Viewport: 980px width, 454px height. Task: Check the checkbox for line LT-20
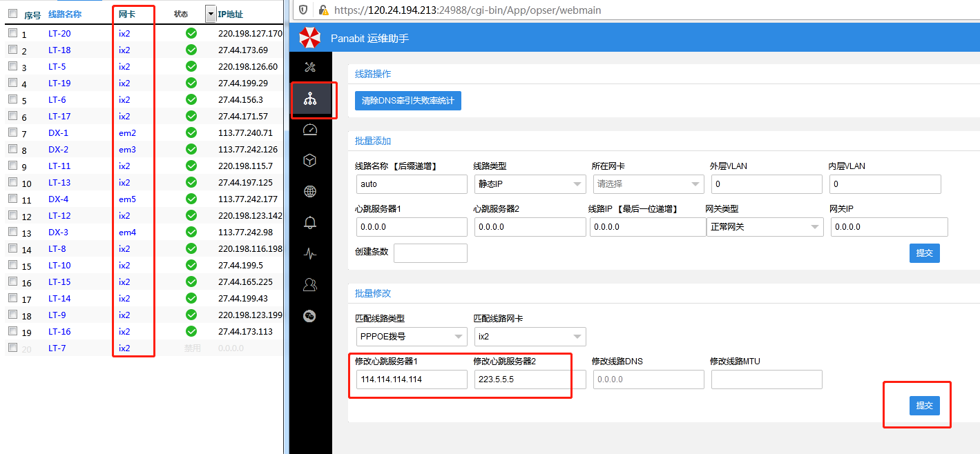[x=12, y=33]
